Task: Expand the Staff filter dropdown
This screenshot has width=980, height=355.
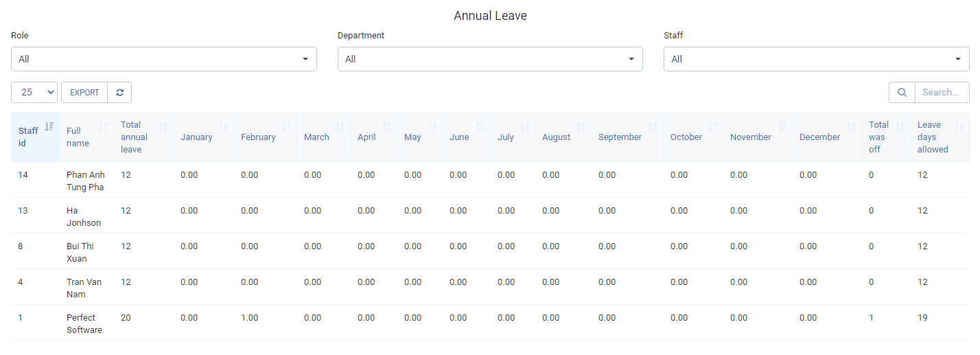Action: coord(817,59)
